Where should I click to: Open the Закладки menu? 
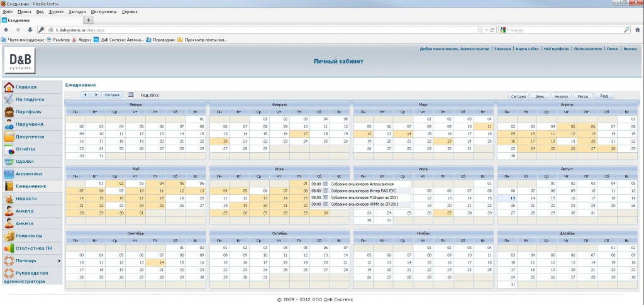point(77,12)
